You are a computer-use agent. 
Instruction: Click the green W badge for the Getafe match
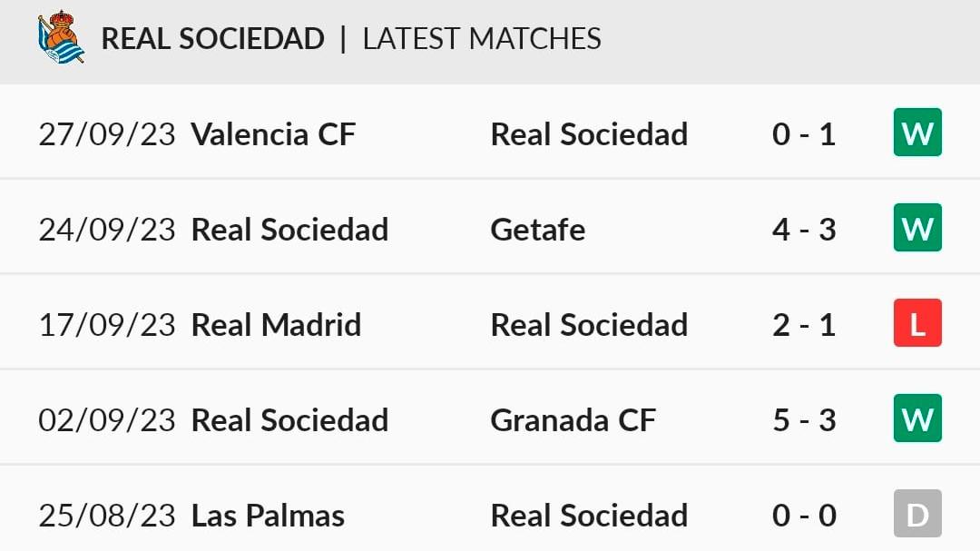tap(917, 228)
